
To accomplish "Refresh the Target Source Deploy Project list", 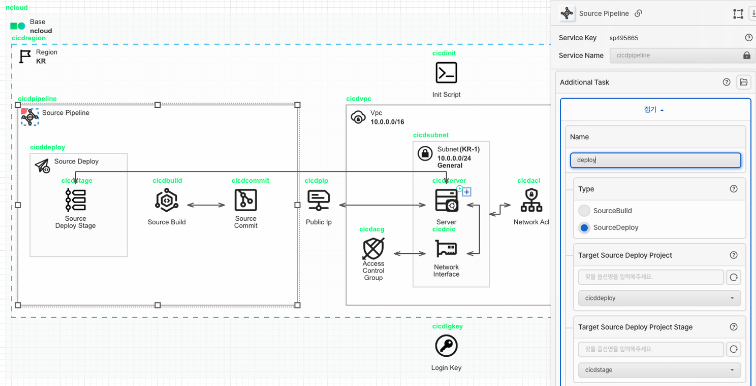I will pyautogui.click(x=733, y=277).
